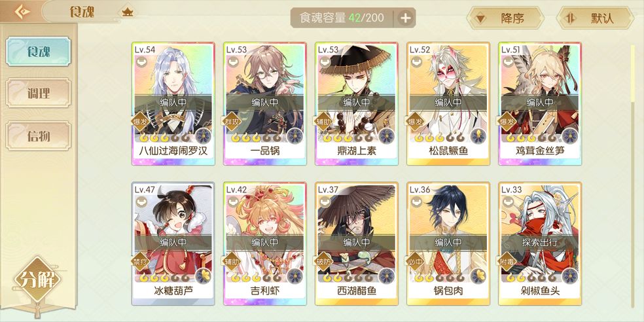Toggle the lock circle on 锅包肉 card
The height and width of the screenshot is (322, 644).
tap(416, 202)
